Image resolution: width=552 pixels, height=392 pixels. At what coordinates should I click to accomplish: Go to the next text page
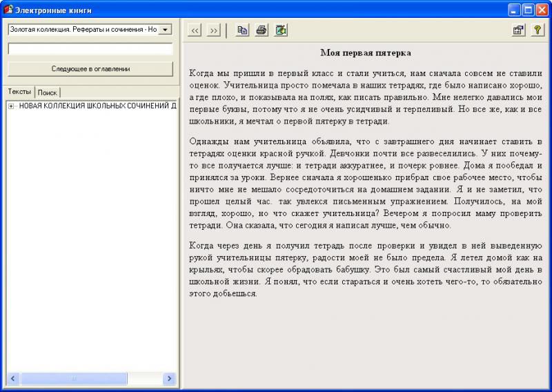coord(213,30)
